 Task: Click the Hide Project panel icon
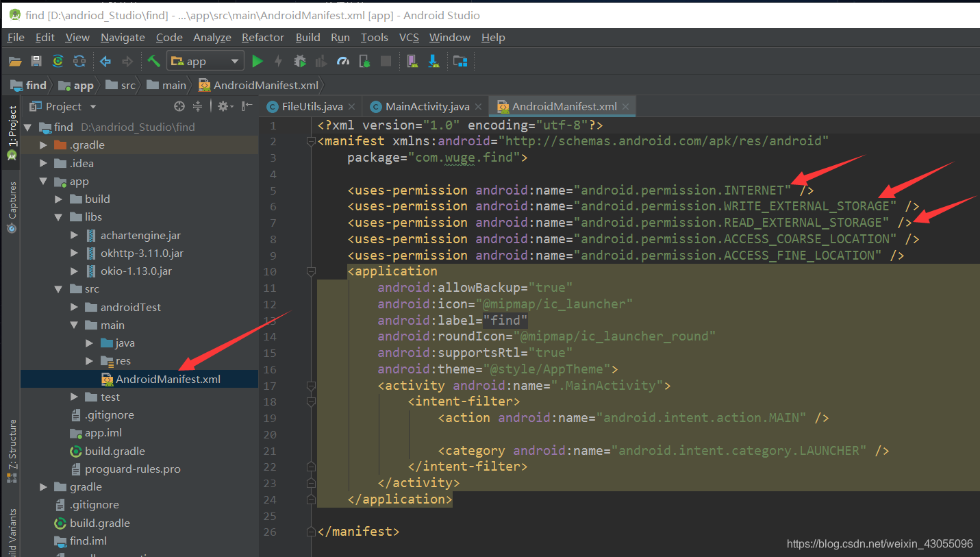point(246,106)
